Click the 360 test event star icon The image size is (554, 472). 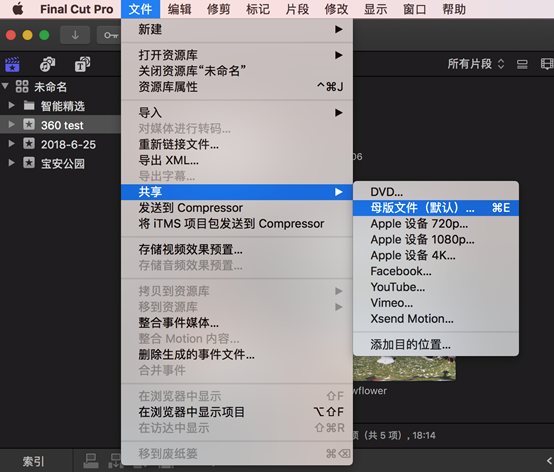(x=29, y=124)
